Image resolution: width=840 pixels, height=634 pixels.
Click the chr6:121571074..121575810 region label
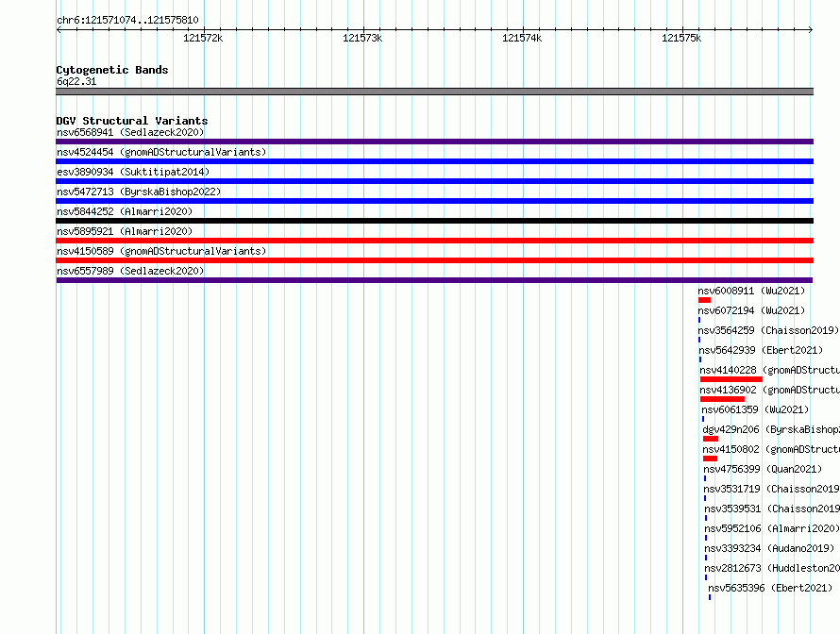click(127, 21)
